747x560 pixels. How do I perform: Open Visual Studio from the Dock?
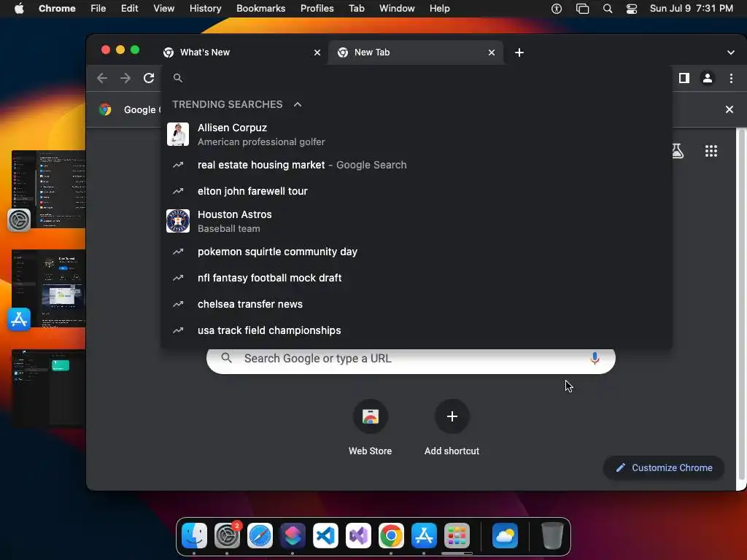point(358,536)
